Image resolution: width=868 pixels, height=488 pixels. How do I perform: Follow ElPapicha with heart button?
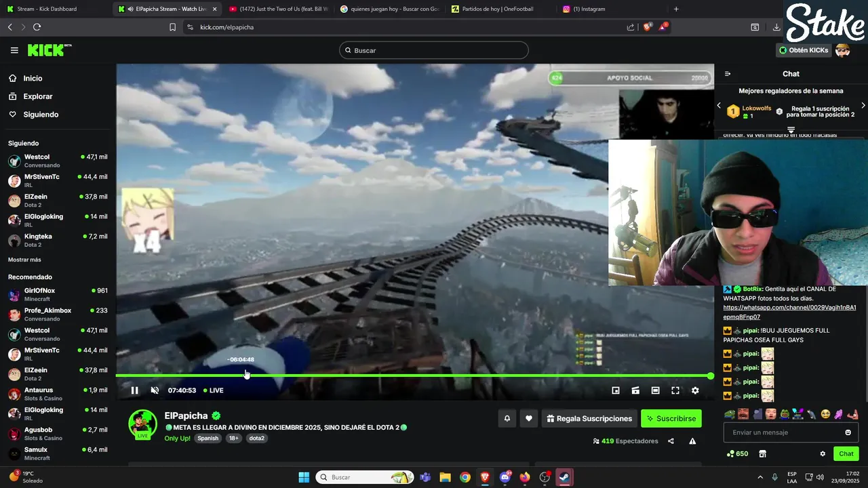tap(529, 419)
